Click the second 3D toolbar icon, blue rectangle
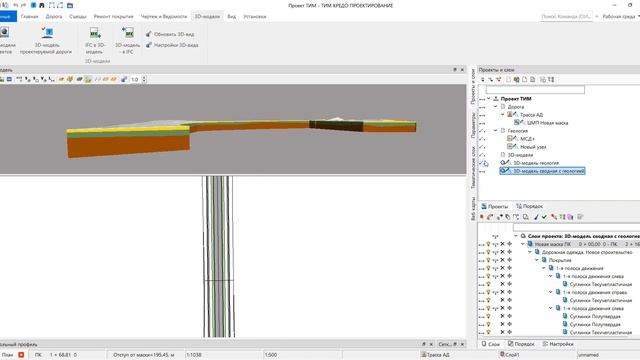This screenshot has height=360, width=640. (x=9, y=79)
